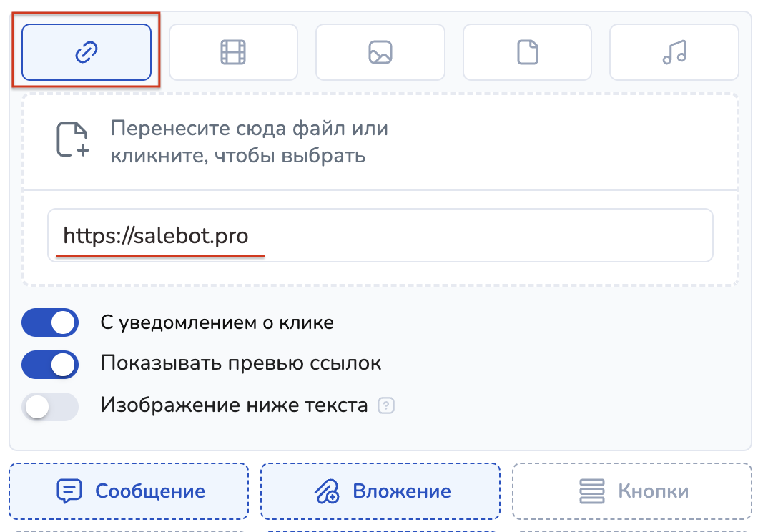Click the Перенесите сюда файл upload text
This screenshot has width=768, height=532.
click(249, 142)
